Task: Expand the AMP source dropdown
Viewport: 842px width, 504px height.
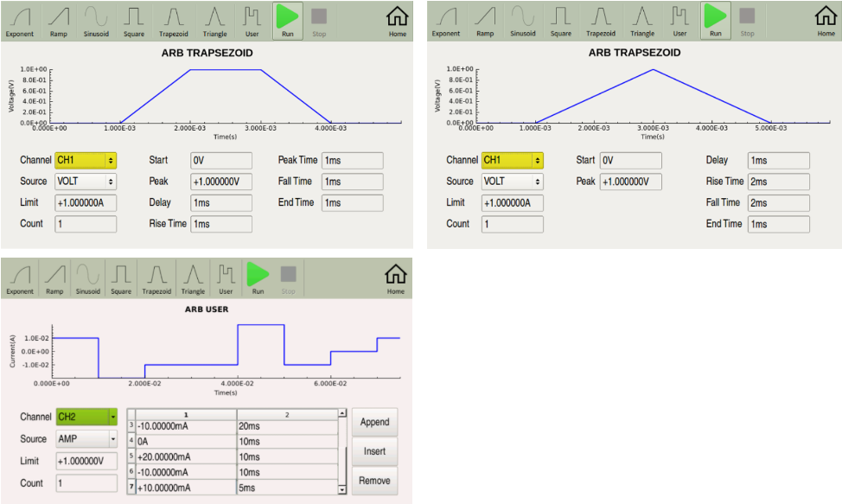Action: 86,438
